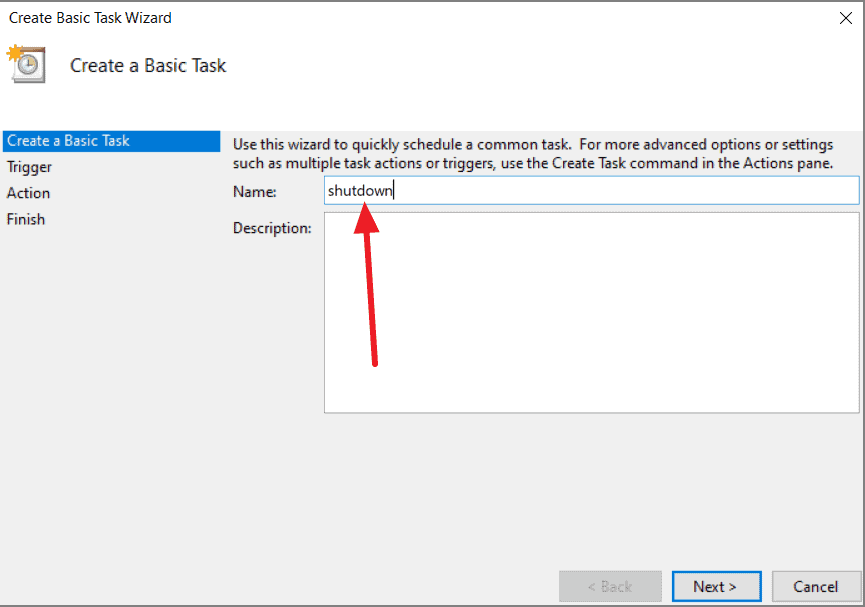Close the Create Basic Task Wizard window
Screen dimensions: 865x607
coord(845,18)
